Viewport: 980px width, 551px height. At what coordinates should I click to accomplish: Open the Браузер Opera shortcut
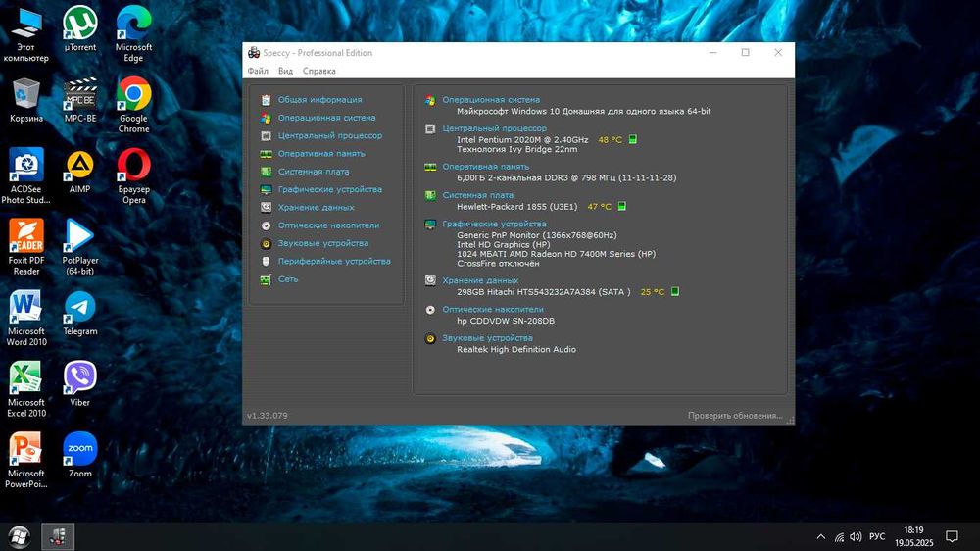coord(133,177)
